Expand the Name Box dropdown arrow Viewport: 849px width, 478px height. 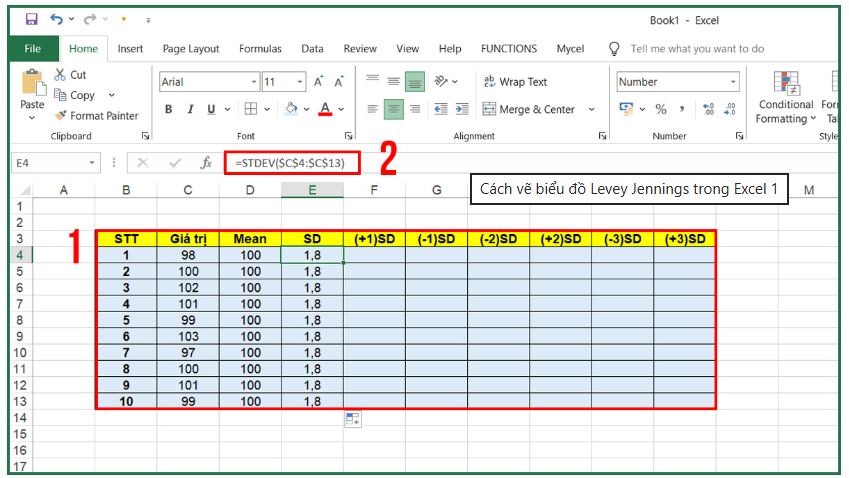(x=92, y=162)
